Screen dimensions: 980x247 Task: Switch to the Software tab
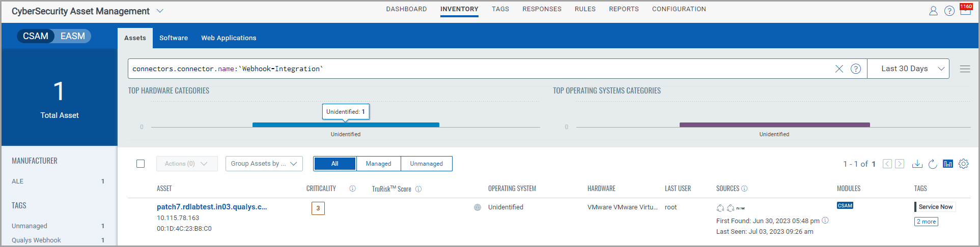173,38
